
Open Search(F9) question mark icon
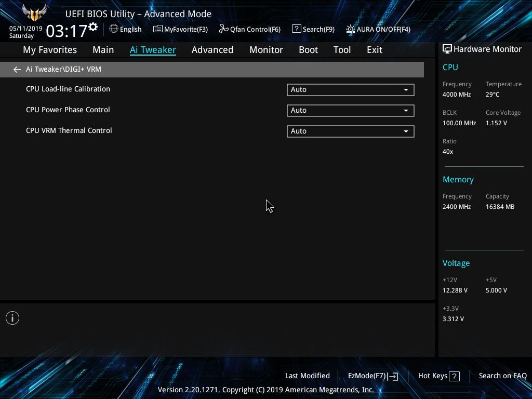296,29
